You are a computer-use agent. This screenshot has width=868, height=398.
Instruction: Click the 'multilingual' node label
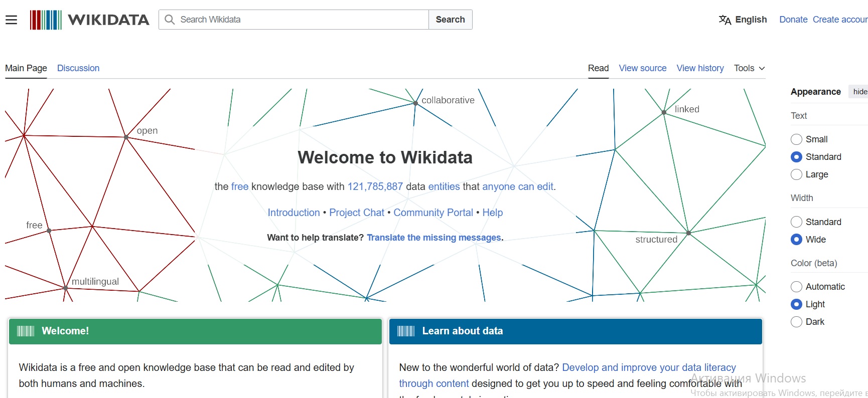tap(95, 282)
